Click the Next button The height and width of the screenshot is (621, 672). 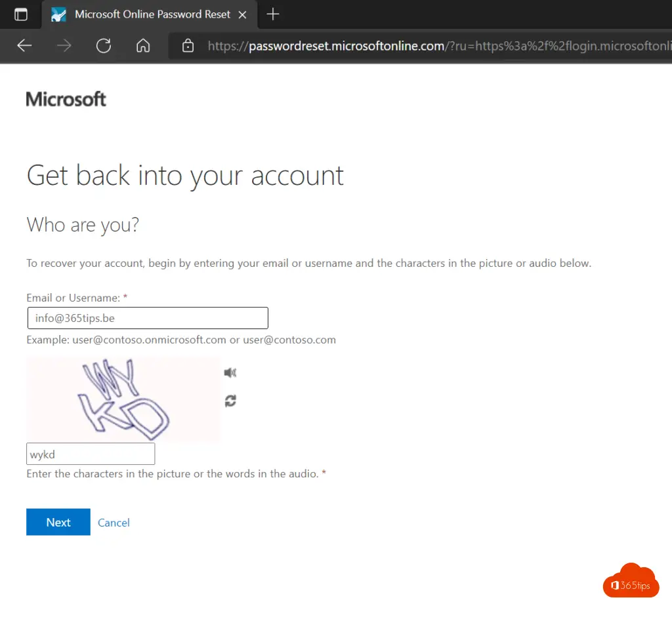[58, 522]
